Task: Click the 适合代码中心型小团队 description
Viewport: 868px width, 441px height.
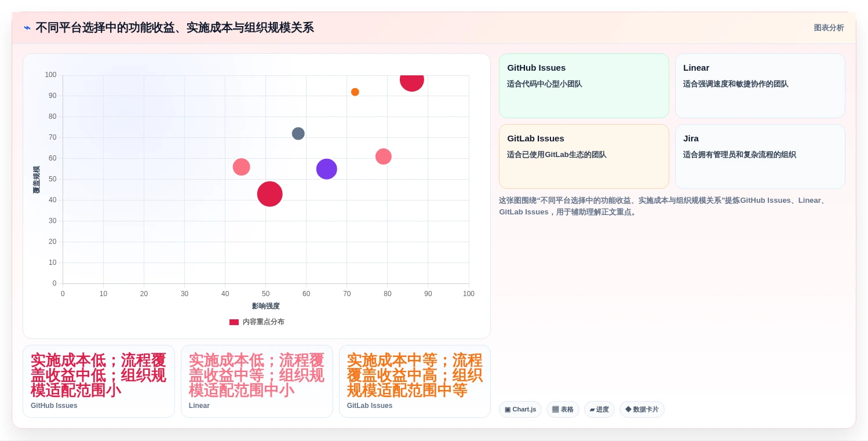Action: [x=545, y=84]
